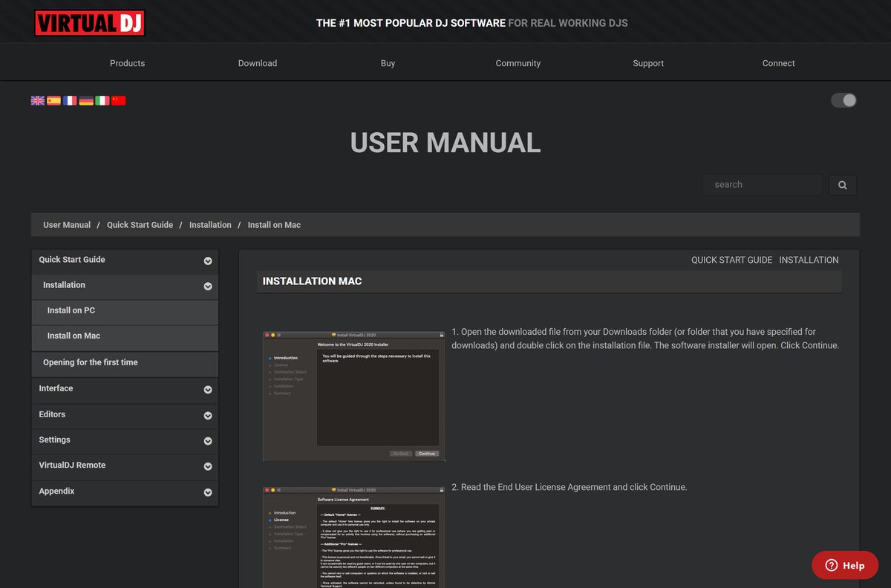Toggle the dark mode switch
Image resolution: width=891 pixels, height=588 pixels.
point(843,100)
